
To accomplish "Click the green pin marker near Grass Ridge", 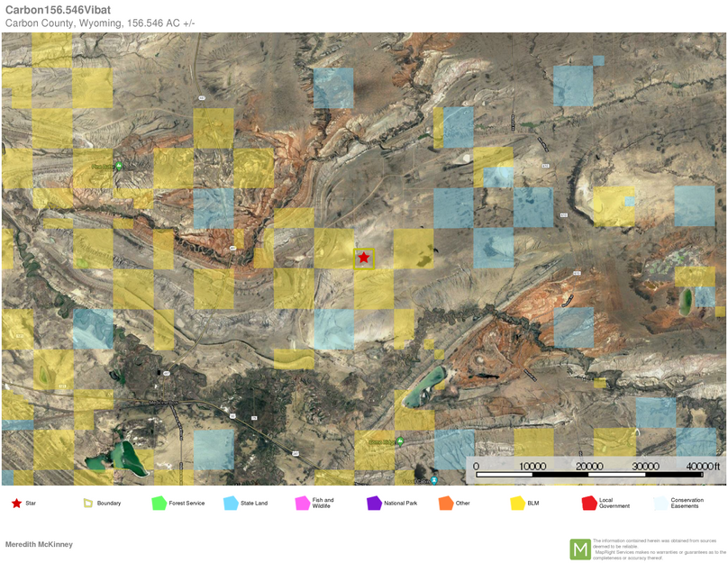I will tap(400, 441).
